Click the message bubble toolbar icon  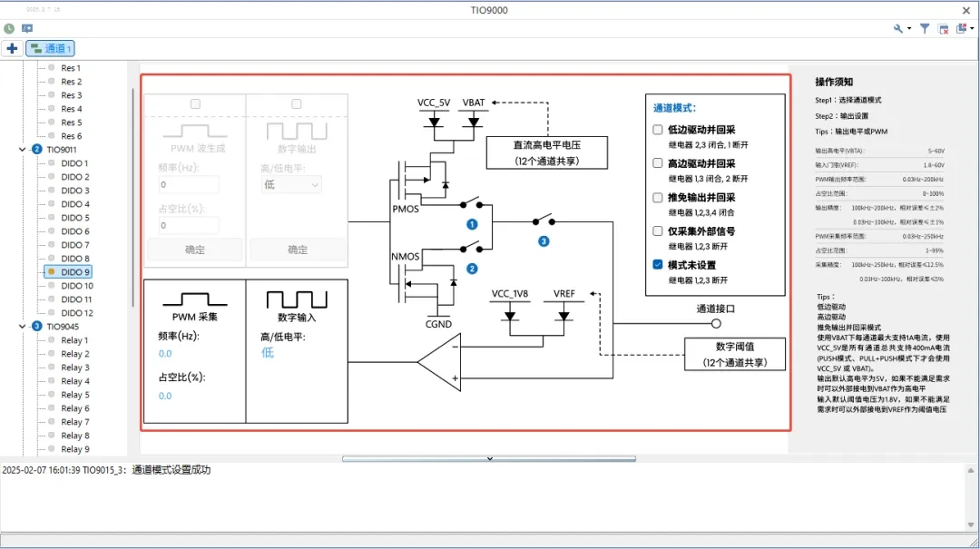coord(27,29)
